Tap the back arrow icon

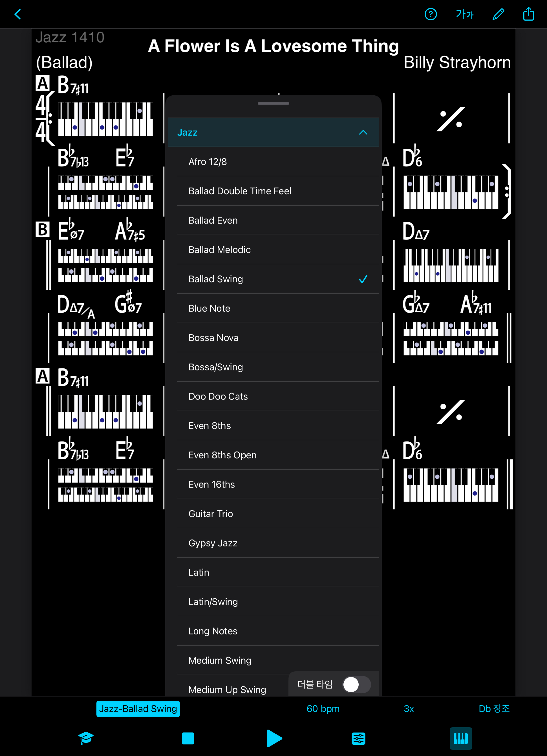18,14
